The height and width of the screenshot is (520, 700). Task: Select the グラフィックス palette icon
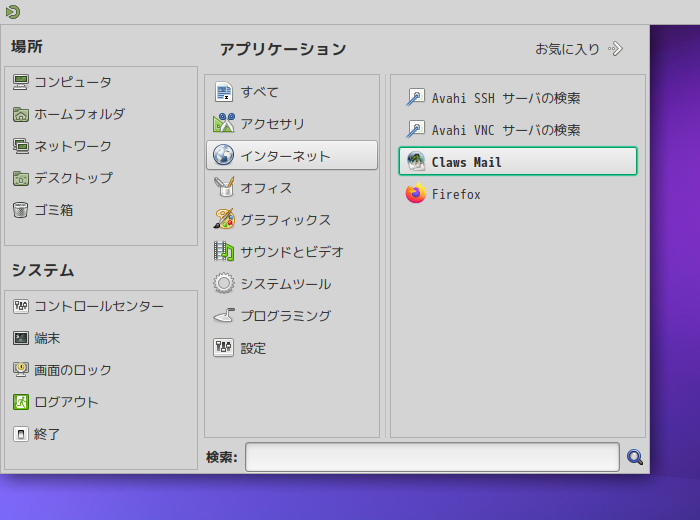tap(223, 219)
